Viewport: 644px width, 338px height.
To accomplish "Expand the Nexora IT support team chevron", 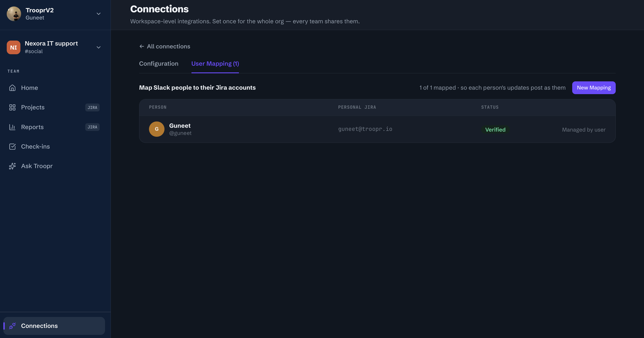I will pos(99,48).
